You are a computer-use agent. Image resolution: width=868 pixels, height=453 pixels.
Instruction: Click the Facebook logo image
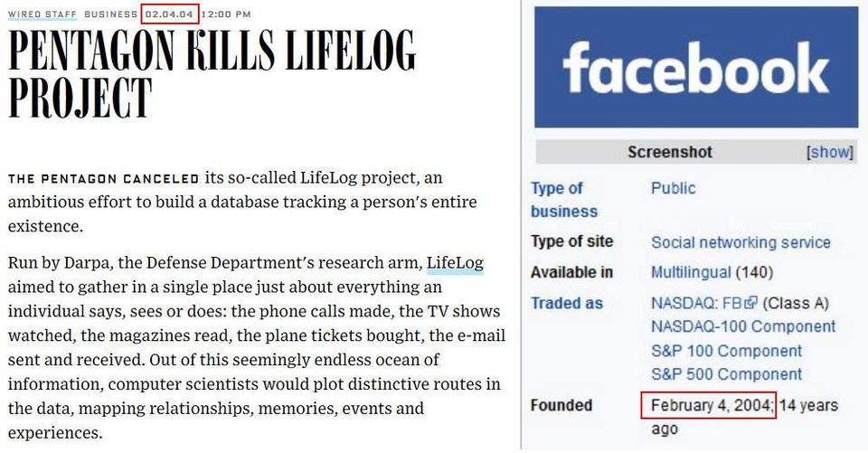coord(696,67)
